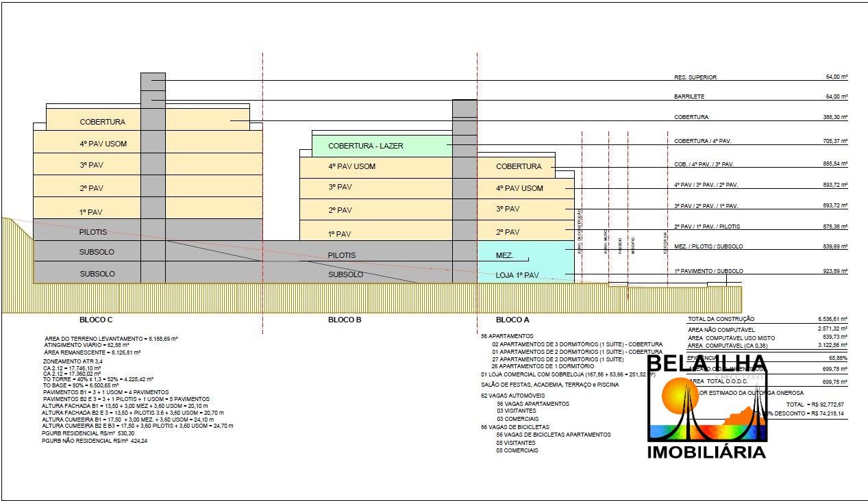
Task: Click the "CA 2.12 = 17.746,10 m²" line
Action: tap(73, 368)
